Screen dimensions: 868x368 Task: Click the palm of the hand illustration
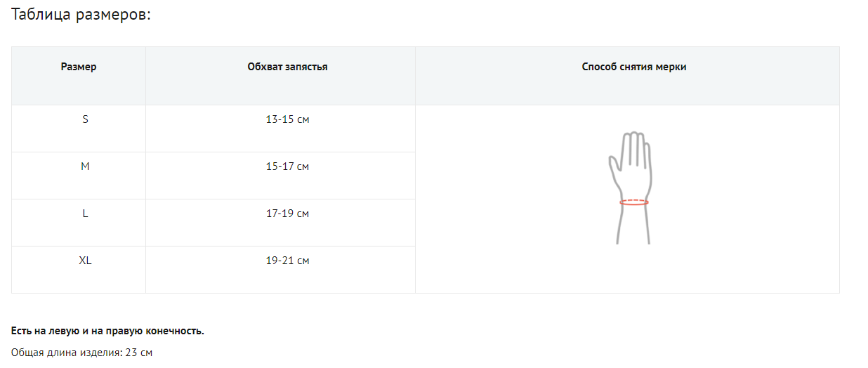[633, 180]
